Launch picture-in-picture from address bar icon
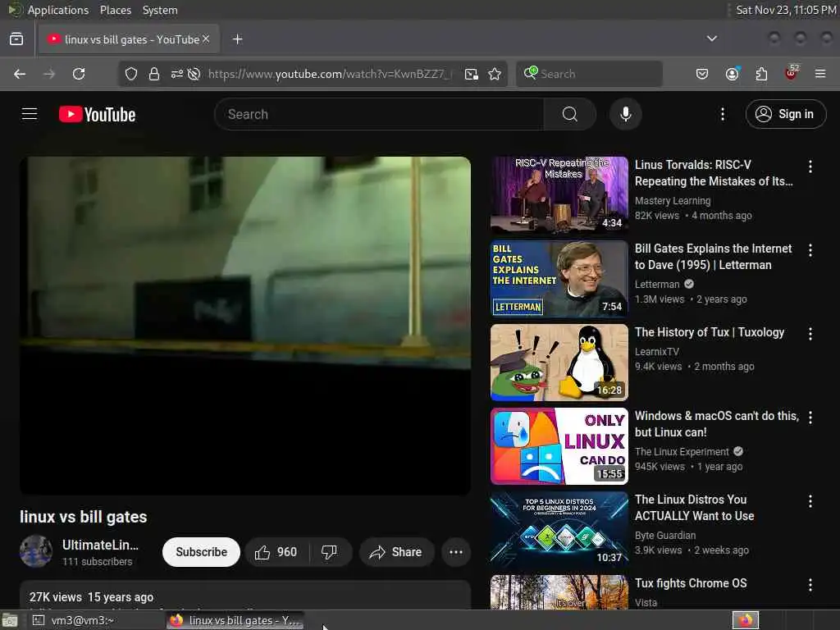Image resolution: width=840 pixels, height=630 pixels. pyautogui.click(x=472, y=74)
